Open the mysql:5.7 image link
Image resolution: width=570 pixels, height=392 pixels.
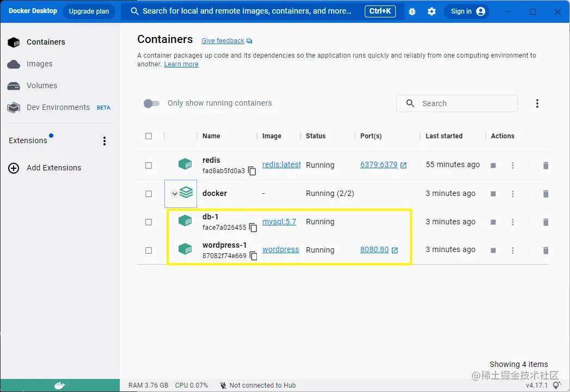pyautogui.click(x=279, y=222)
